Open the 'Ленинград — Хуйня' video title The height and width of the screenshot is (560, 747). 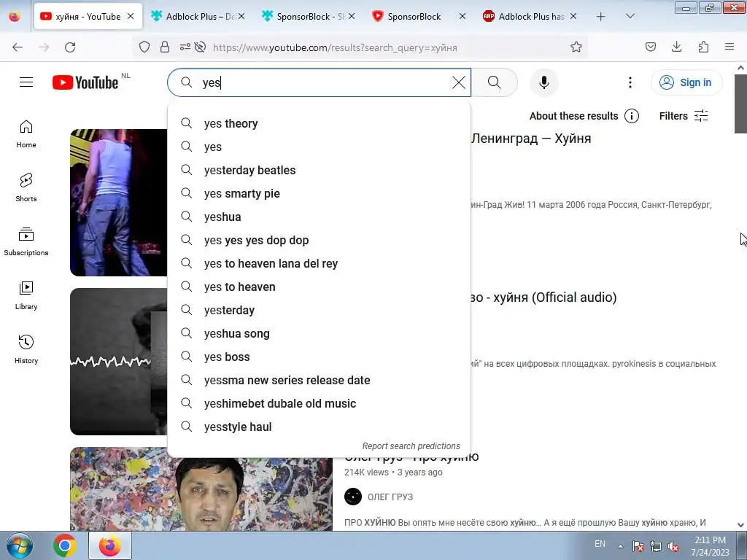pos(531,138)
